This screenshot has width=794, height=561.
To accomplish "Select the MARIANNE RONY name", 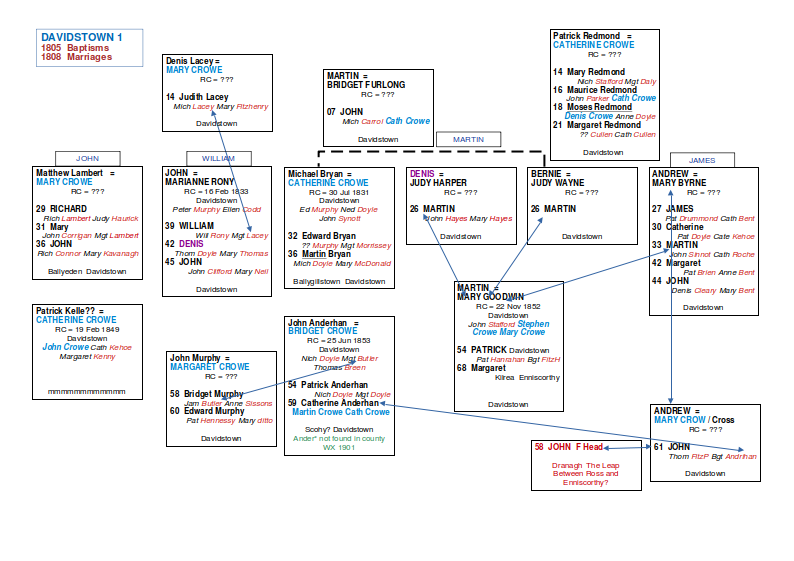I will point(201,182).
